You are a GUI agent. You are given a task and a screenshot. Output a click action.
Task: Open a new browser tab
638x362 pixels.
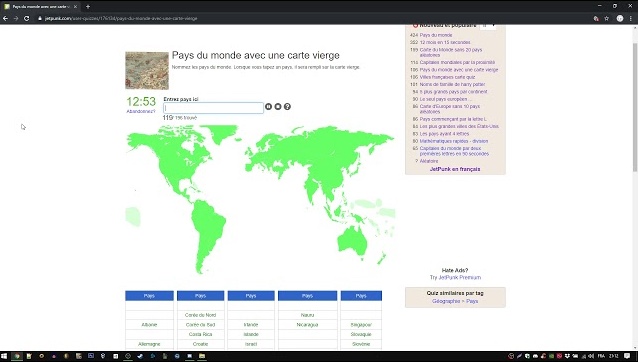pyautogui.click(x=88, y=7)
